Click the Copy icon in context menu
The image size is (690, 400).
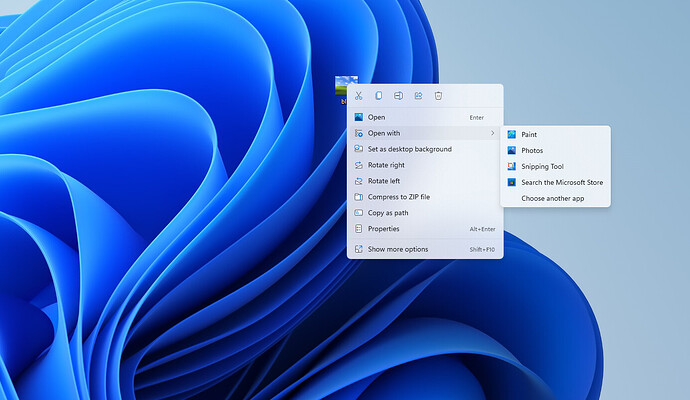coord(379,96)
